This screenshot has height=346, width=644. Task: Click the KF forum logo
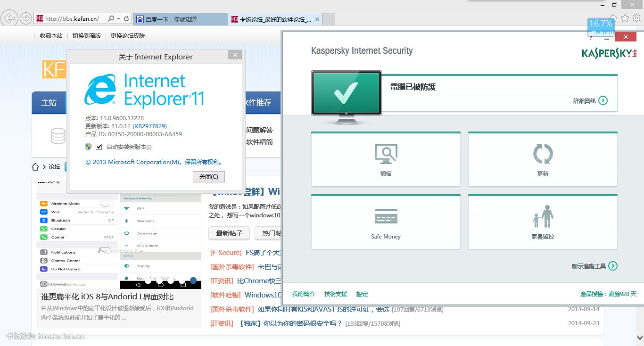[53, 69]
